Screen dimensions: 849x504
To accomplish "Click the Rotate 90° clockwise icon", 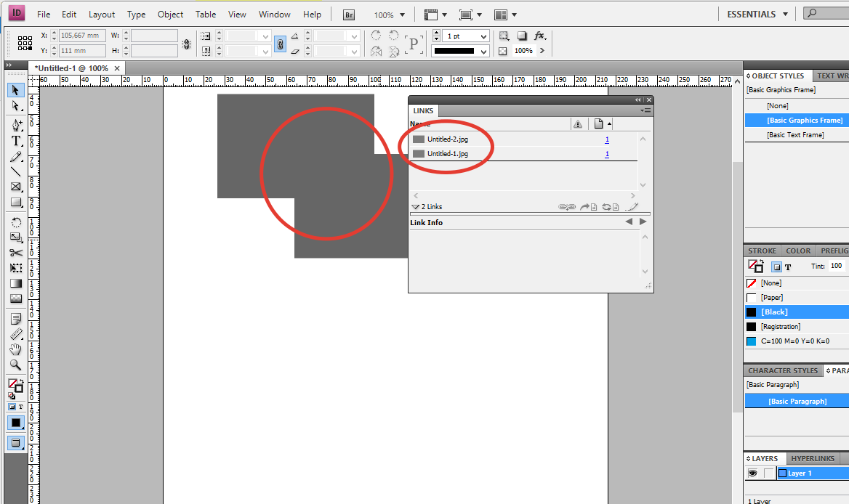I will pyautogui.click(x=376, y=36).
